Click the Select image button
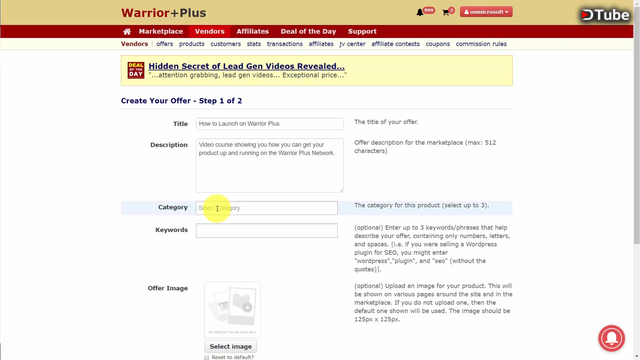Image resolution: width=640 pixels, height=360 pixels. click(231, 347)
